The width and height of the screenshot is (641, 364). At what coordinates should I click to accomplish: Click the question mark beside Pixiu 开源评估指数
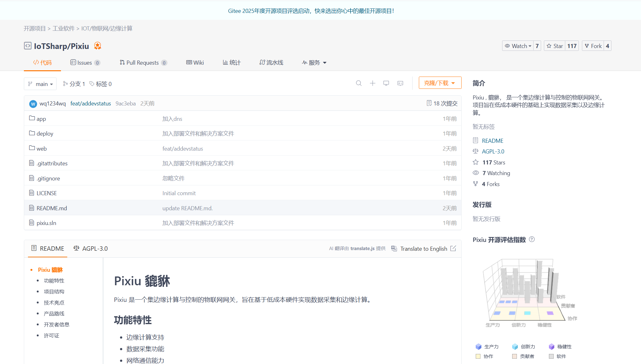532,239
